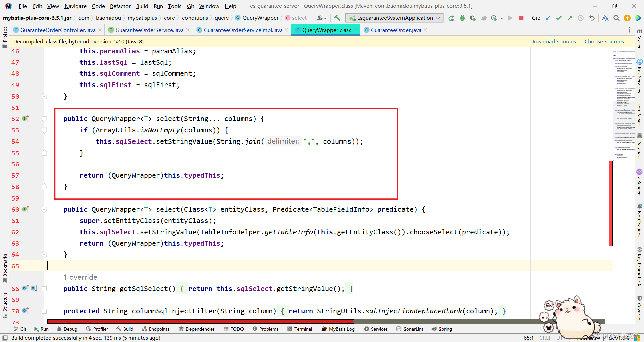This screenshot has width=644, height=342.
Task: Collapse the if block fold at line 53
Action: [x=44, y=130]
